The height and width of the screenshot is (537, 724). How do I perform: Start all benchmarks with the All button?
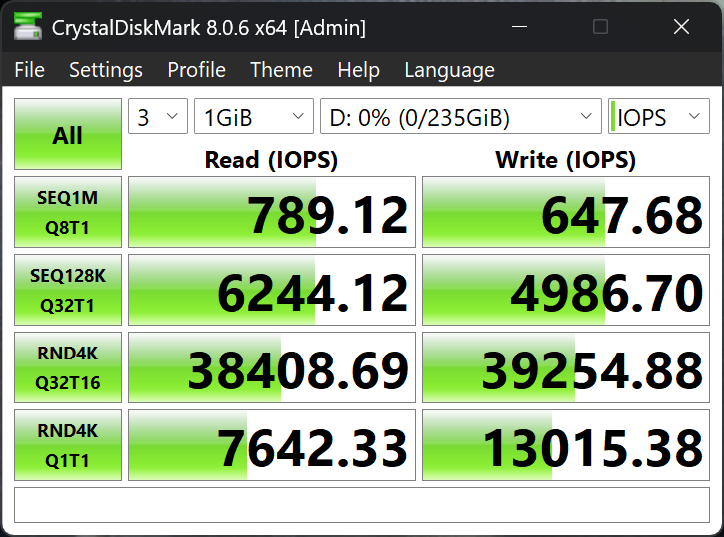click(x=68, y=134)
